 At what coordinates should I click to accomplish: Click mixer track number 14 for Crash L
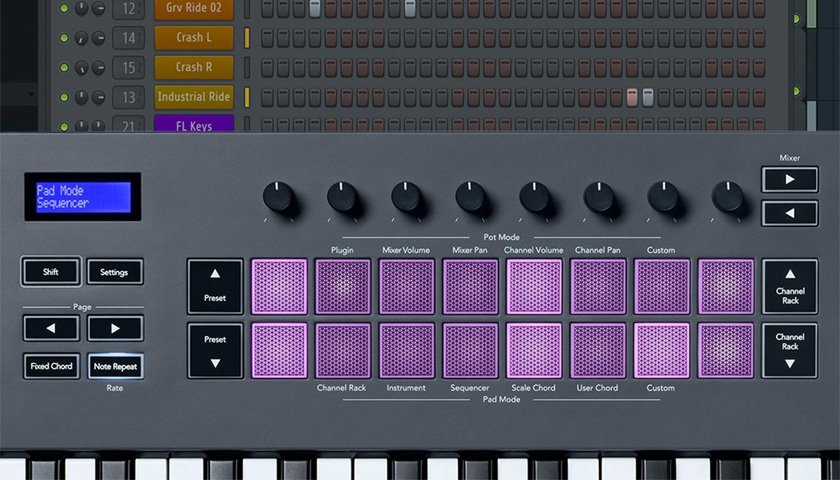[129, 38]
